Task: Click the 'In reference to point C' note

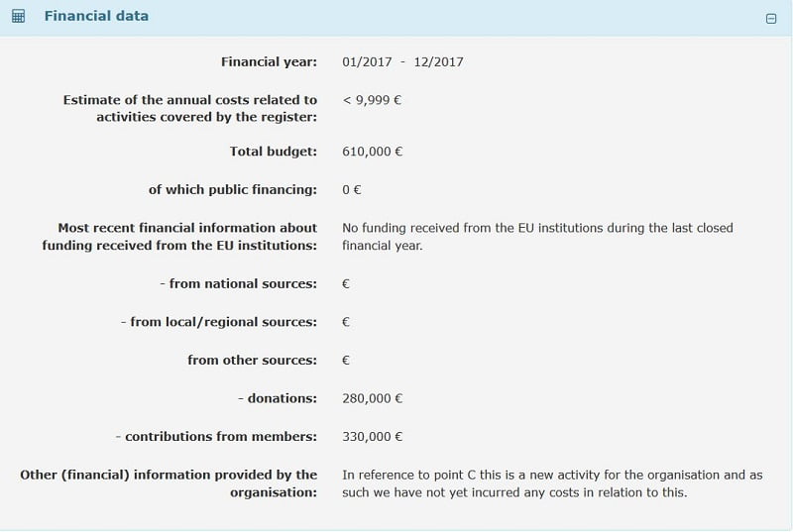Action: (x=552, y=483)
